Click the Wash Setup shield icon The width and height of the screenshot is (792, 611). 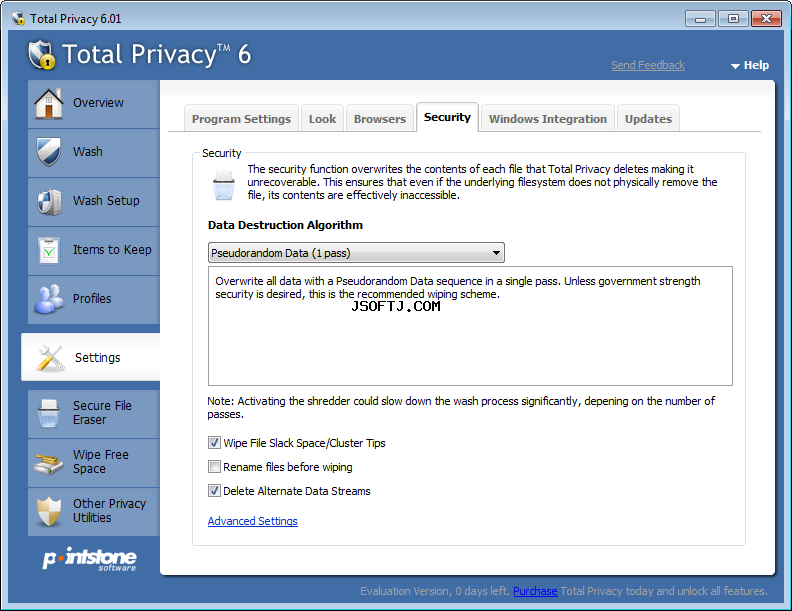click(x=49, y=201)
